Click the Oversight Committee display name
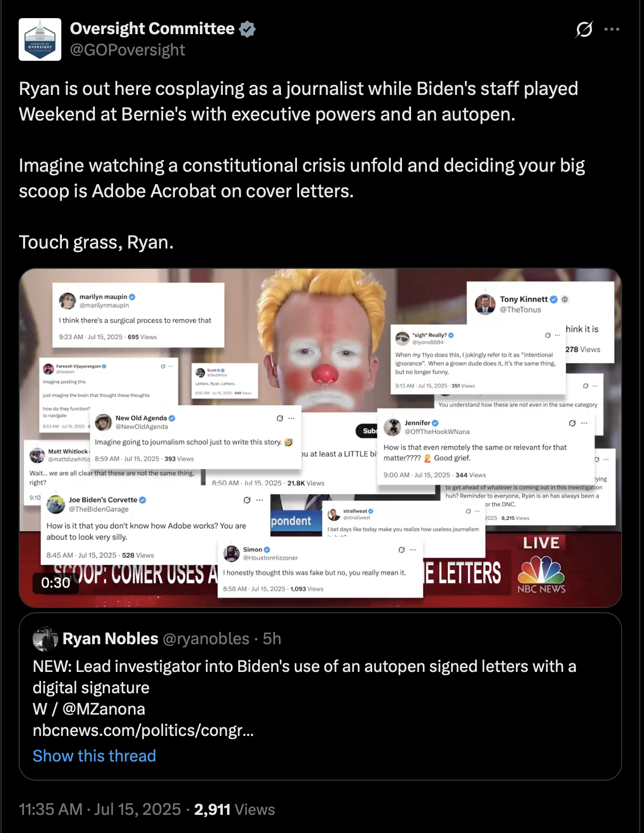 pyautogui.click(x=152, y=29)
